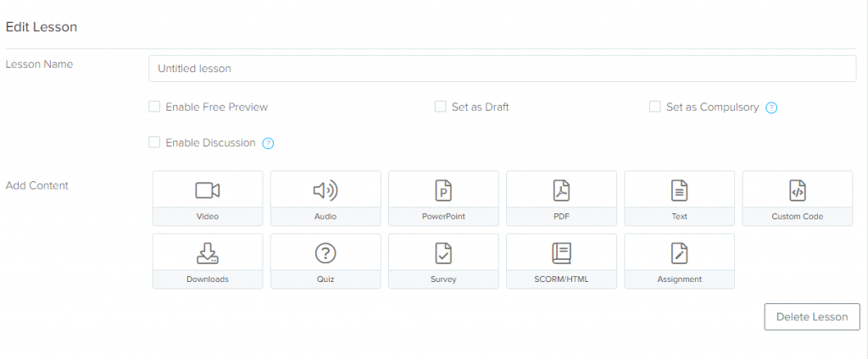868x359 pixels.
Task: Add an Assignment to the lesson
Action: click(679, 261)
